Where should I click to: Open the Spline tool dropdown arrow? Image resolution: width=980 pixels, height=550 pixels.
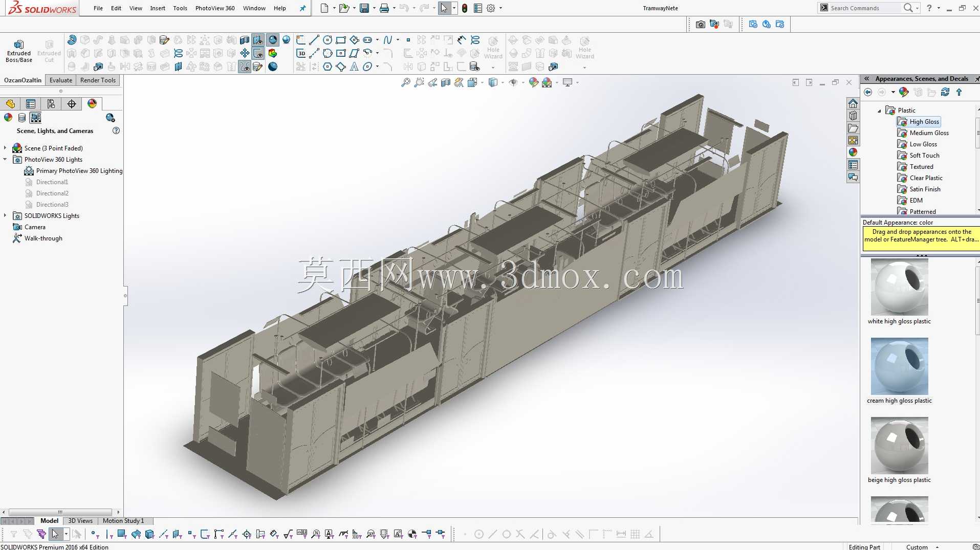pos(398,40)
